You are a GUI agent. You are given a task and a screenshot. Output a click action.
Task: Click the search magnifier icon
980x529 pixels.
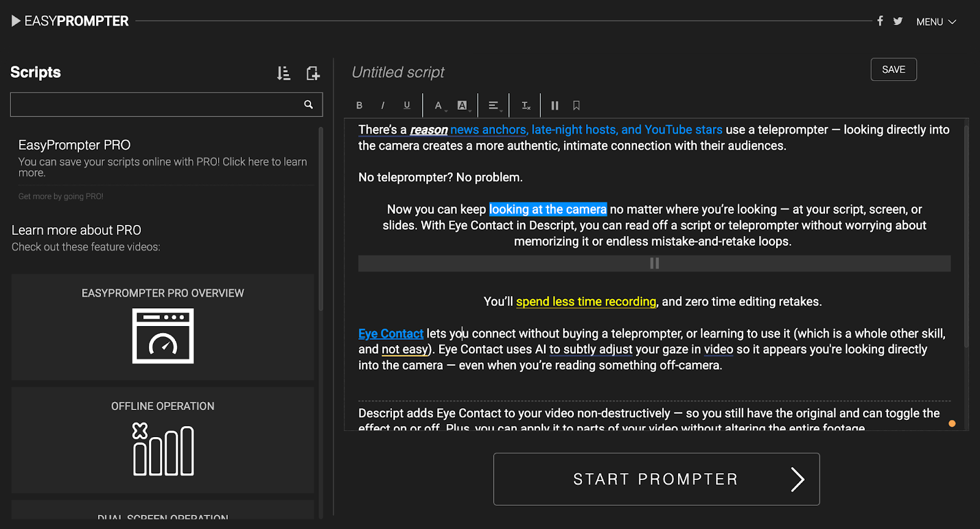(x=309, y=105)
